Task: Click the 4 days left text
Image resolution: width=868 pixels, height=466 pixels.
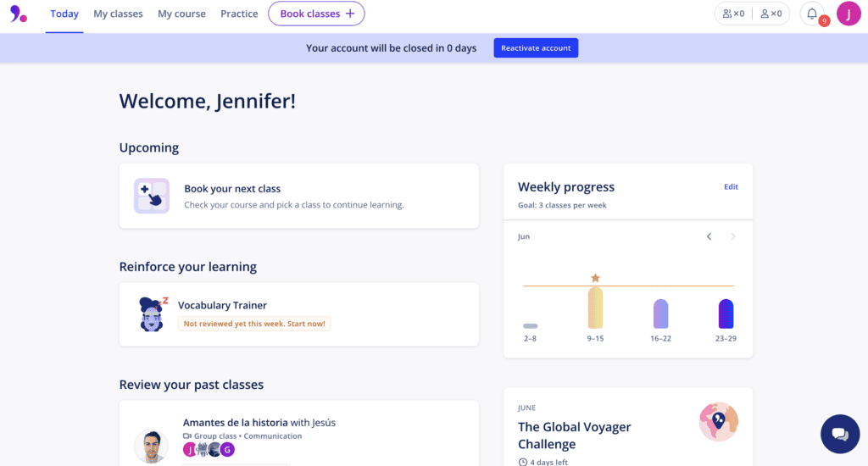Action: click(x=548, y=462)
